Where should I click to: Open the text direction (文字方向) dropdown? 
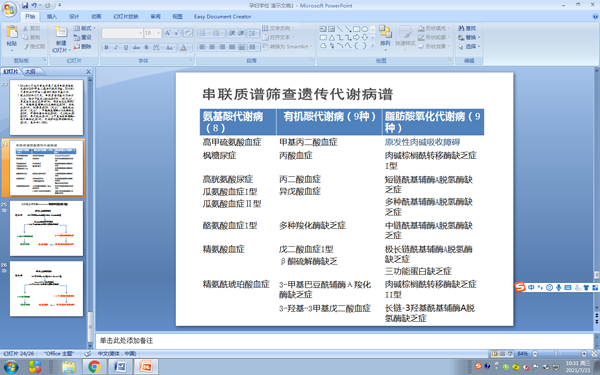click(278, 28)
